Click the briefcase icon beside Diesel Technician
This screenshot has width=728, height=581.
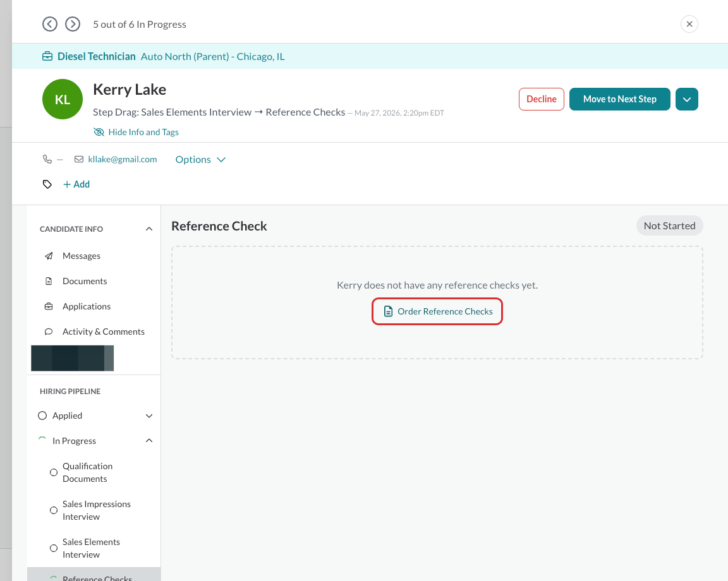47,57
